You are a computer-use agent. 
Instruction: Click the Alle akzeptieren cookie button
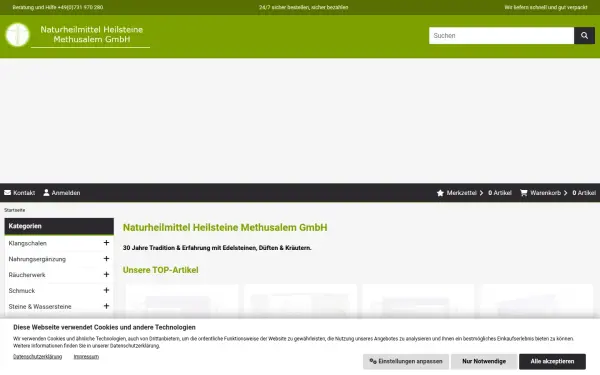click(x=552, y=361)
